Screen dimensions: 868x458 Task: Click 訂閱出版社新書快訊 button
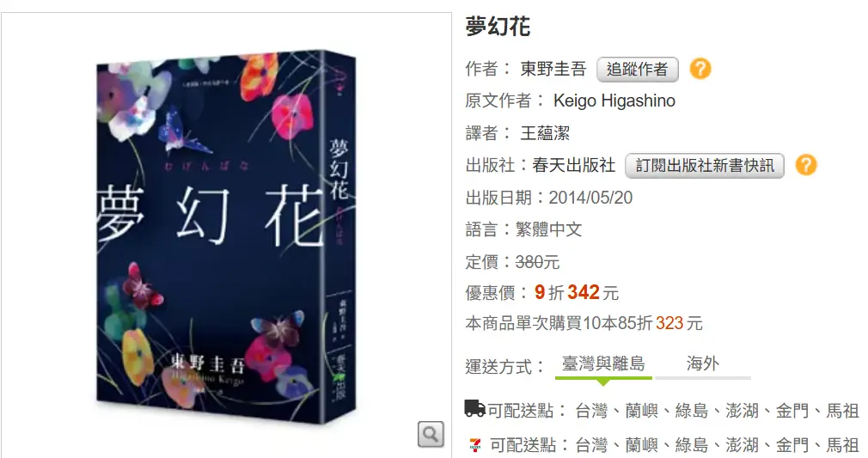[704, 166]
